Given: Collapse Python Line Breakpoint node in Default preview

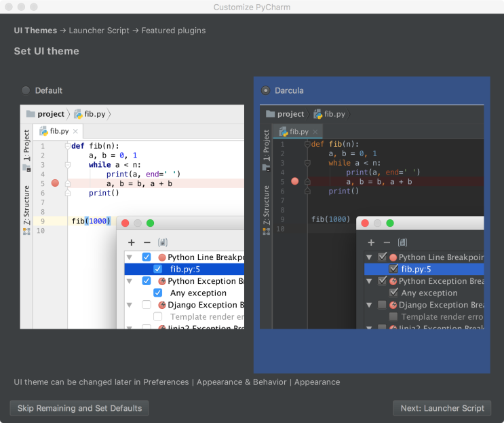Looking at the screenshot, I should [x=129, y=257].
